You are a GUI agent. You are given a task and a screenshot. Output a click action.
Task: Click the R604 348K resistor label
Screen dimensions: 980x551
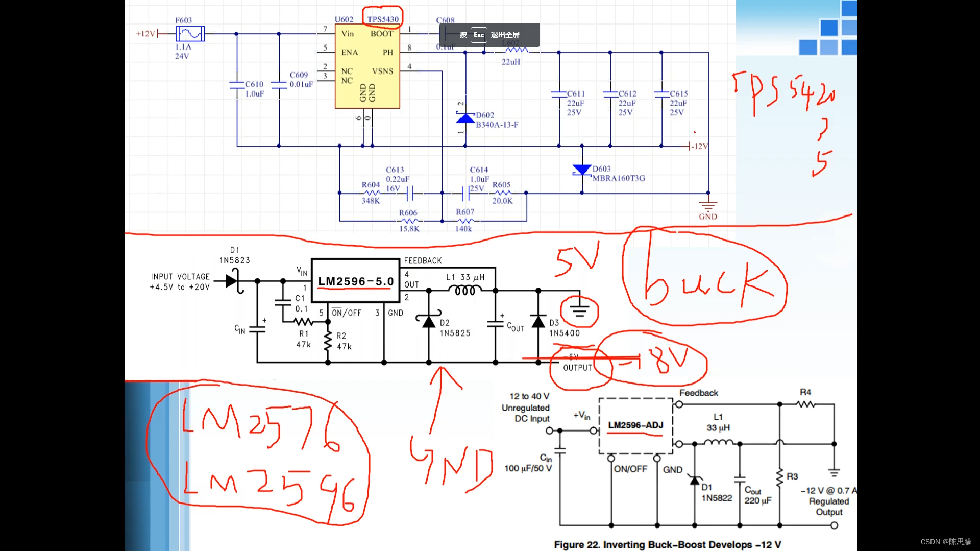pyautogui.click(x=371, y=193)
